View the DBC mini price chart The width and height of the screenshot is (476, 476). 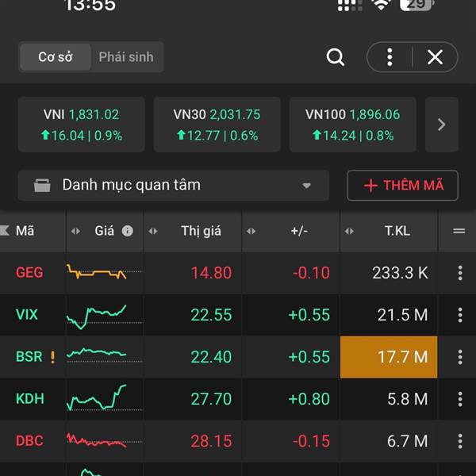[96, 440]
